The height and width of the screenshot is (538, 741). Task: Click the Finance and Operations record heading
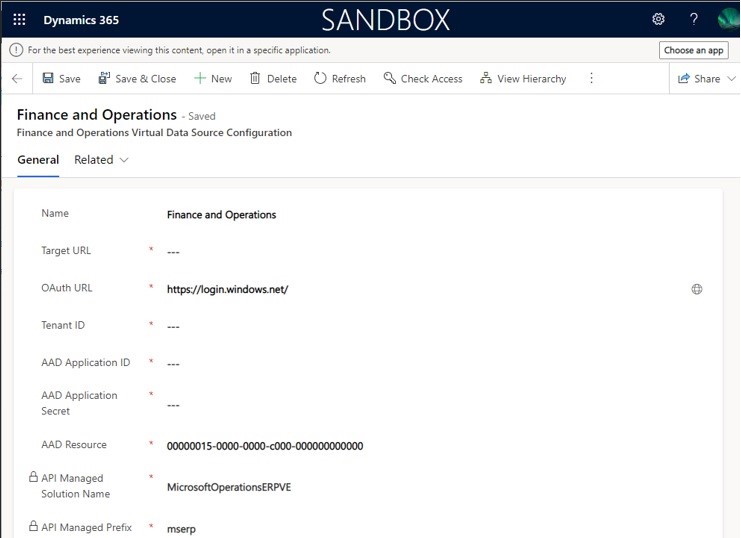(97, 115)
